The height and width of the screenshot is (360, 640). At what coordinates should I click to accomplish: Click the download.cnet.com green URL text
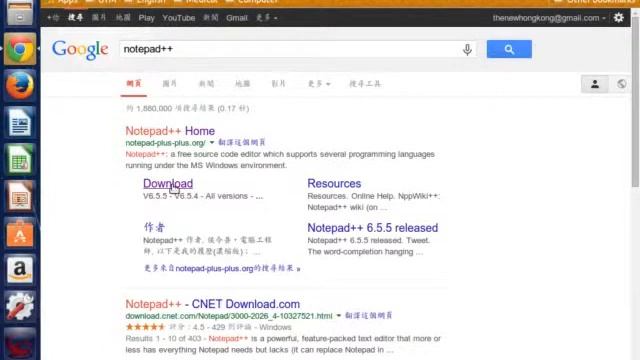coord(229,316)
